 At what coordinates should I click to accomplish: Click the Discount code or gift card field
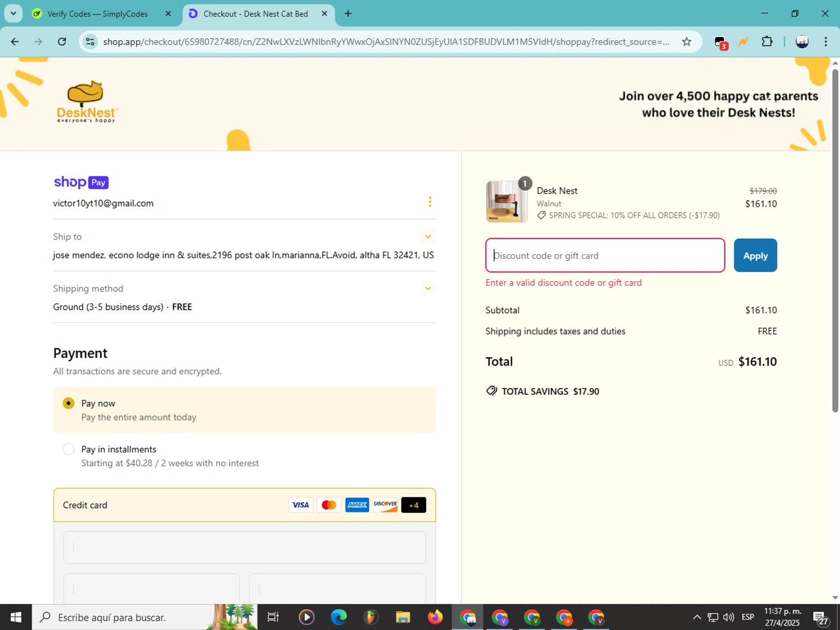[x=605, y=255]
